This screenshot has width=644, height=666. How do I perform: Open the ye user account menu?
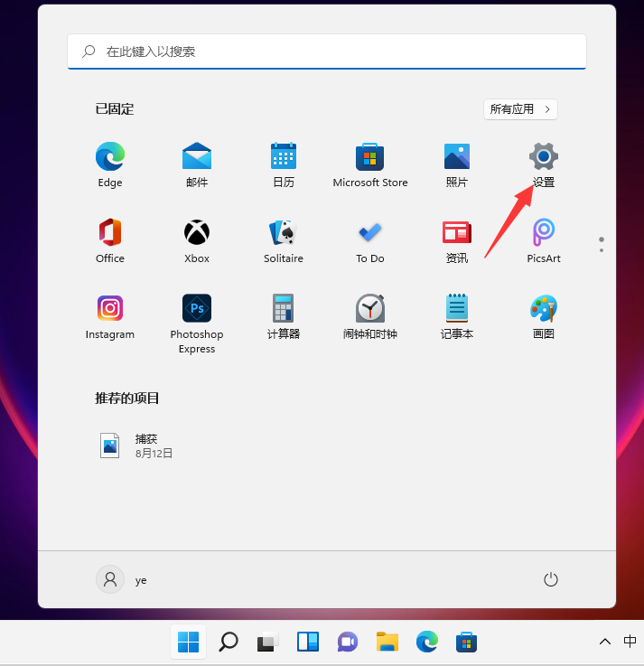click(122, 580)
